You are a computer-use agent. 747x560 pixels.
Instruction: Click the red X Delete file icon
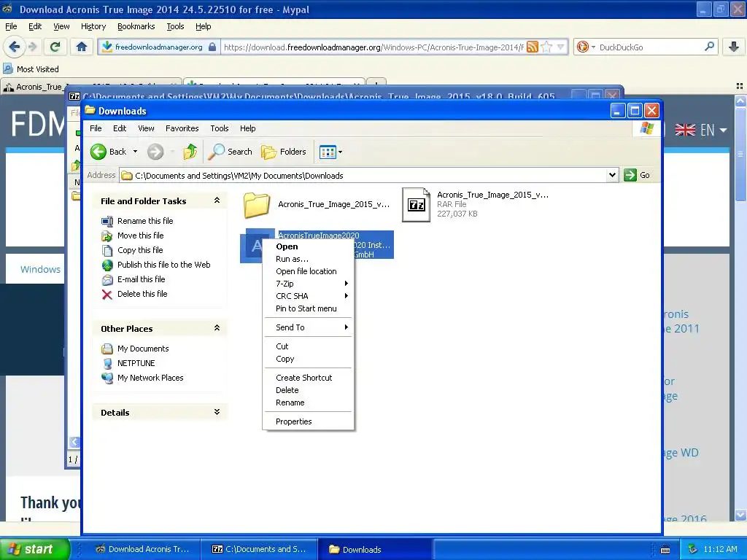tap(107, 295)
